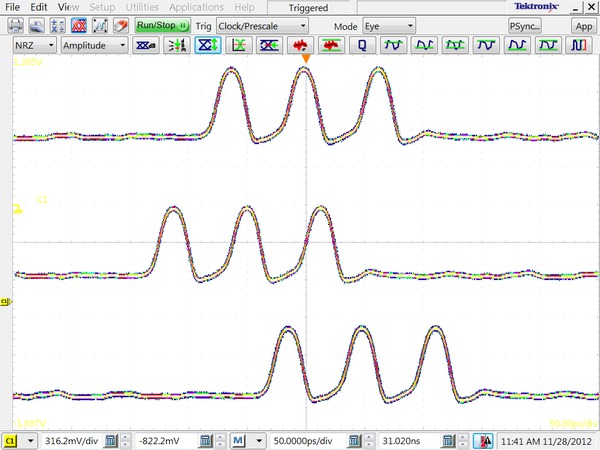Click the orange trigger marker above waveform
Viewport: 600px width, 450px height.
pyautogui.click(x=306, y=60)
